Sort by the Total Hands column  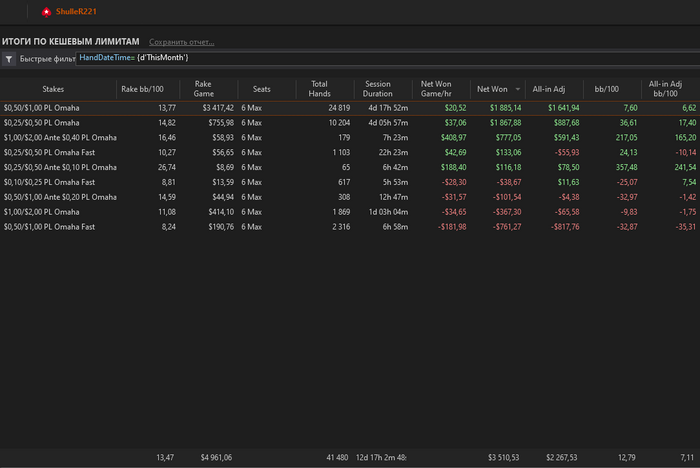(320, 89)
